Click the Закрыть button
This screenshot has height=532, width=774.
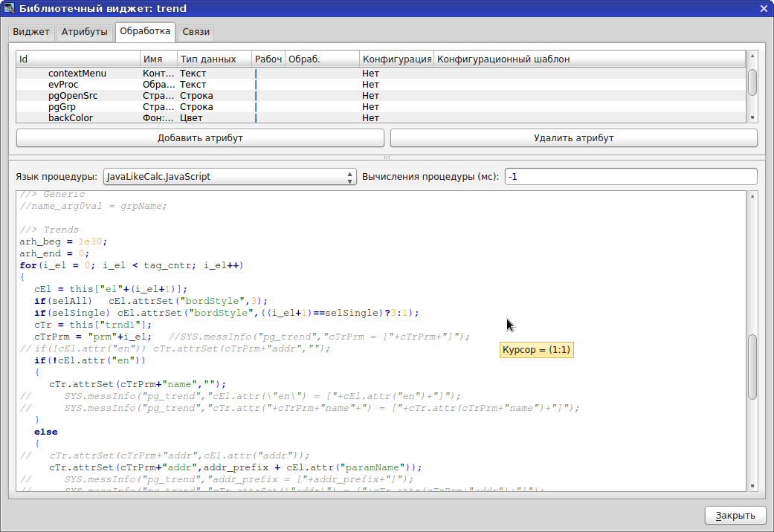tap(735, 516)
